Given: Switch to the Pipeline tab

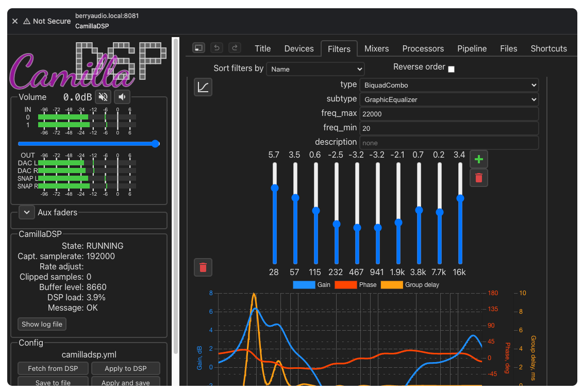Looking at the screenshot, I should 472,48.
